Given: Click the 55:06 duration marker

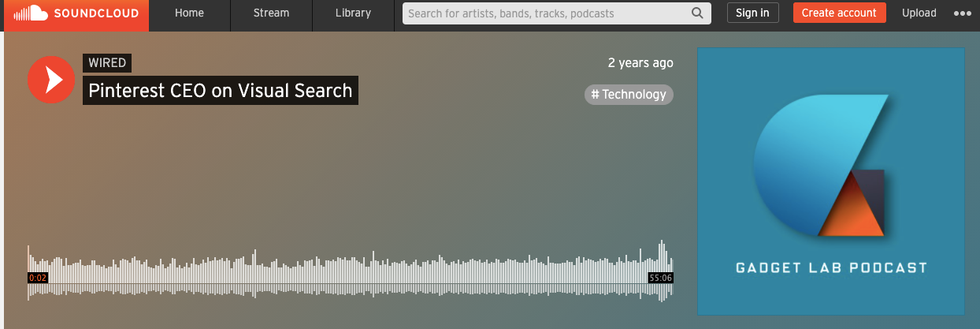Looking at the screenshot, I should [660, 278].
